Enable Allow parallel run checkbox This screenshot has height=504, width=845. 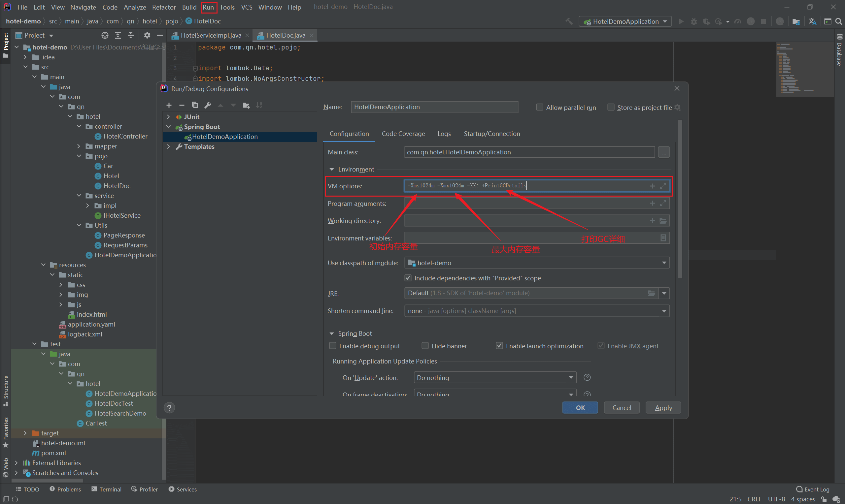coord(539,107)
